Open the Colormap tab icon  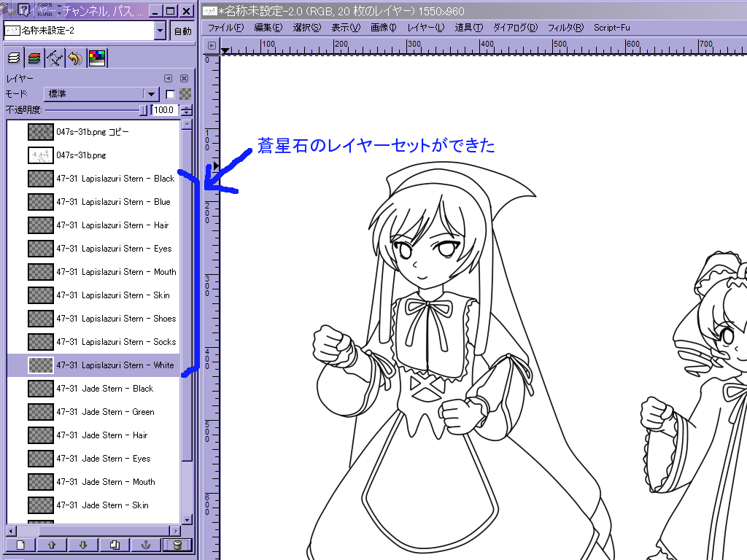pos(97,58)
